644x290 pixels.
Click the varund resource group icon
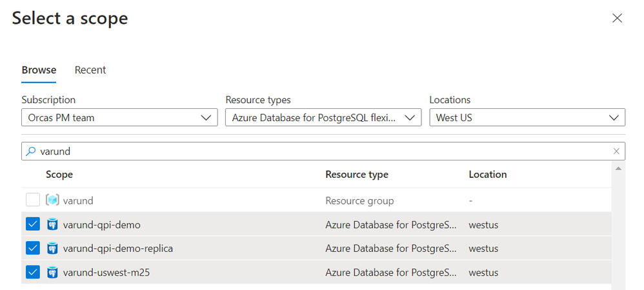coord(52,201)
